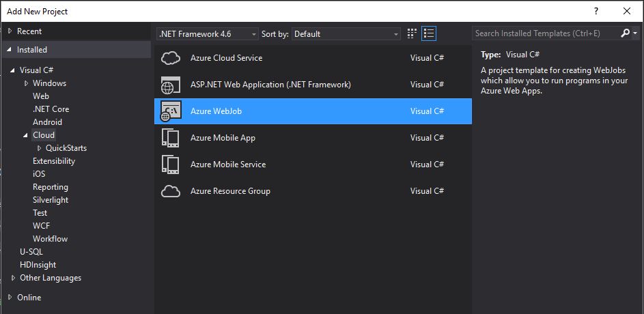Click the Azure WebJob console icon

click(171, 111)
